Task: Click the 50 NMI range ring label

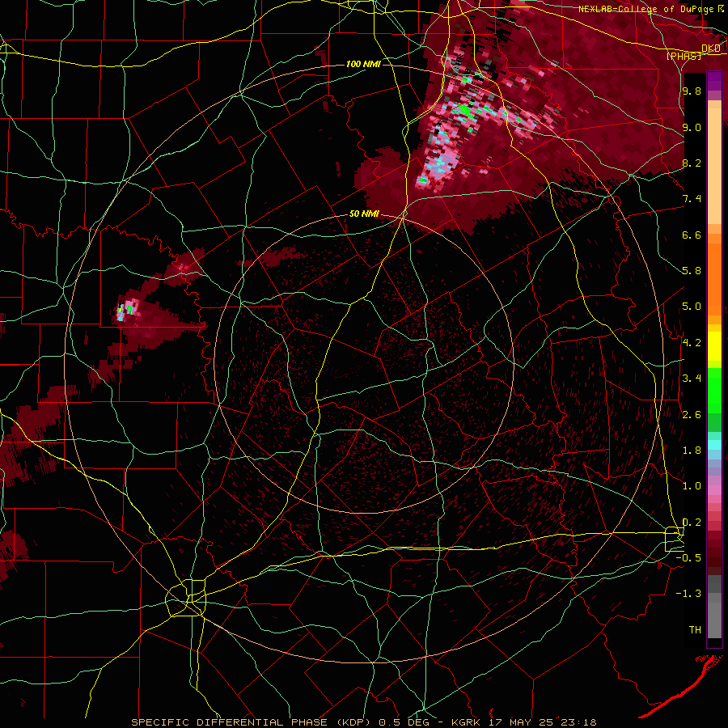Action: (364, 214)
